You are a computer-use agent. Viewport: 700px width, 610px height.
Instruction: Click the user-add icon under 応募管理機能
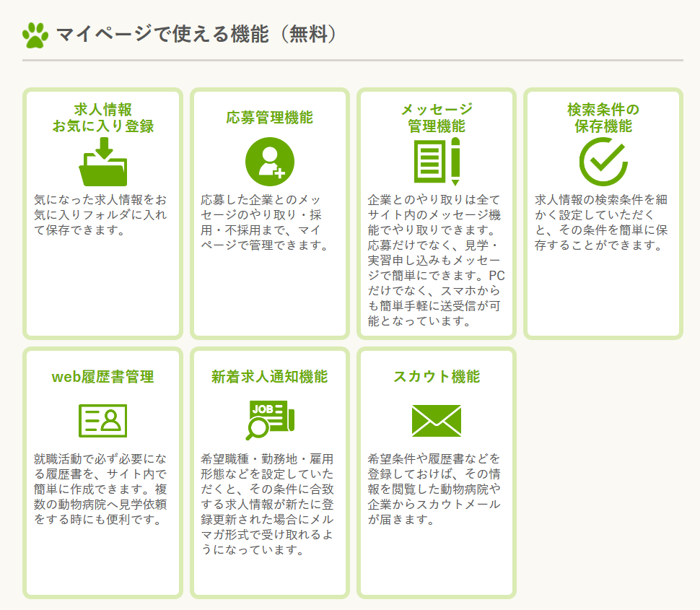270,162
